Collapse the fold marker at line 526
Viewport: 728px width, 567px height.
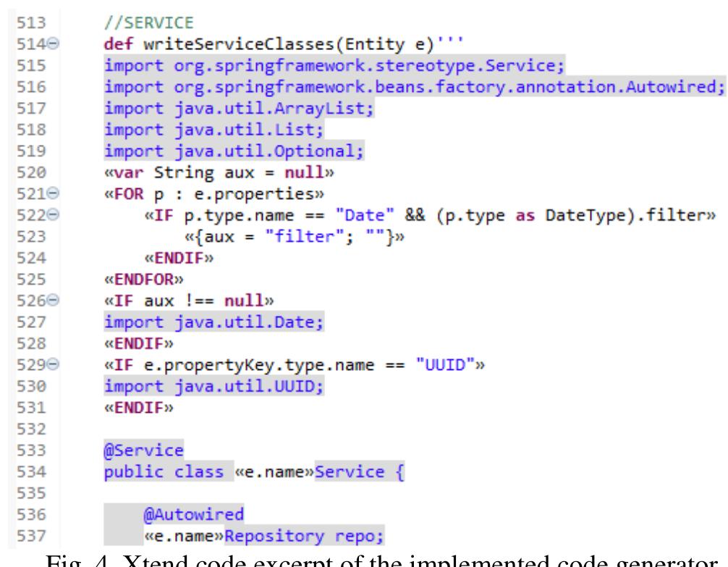tap(54, 300)
